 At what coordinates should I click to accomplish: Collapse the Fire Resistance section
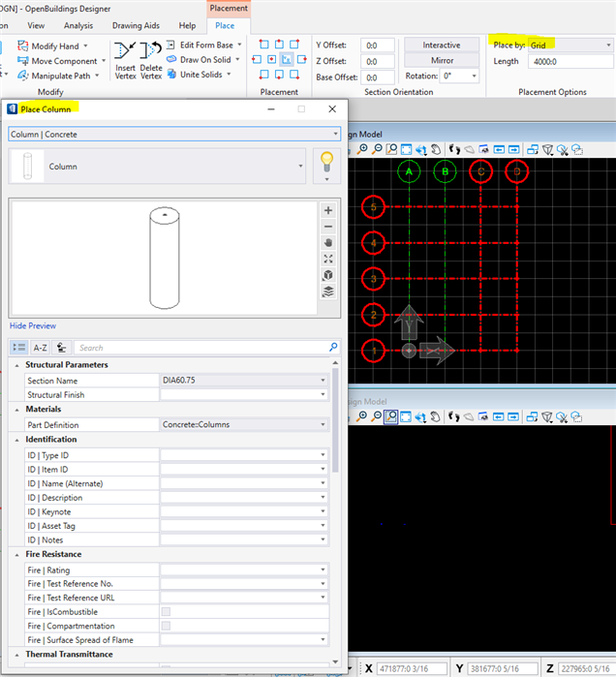point(16,555)
